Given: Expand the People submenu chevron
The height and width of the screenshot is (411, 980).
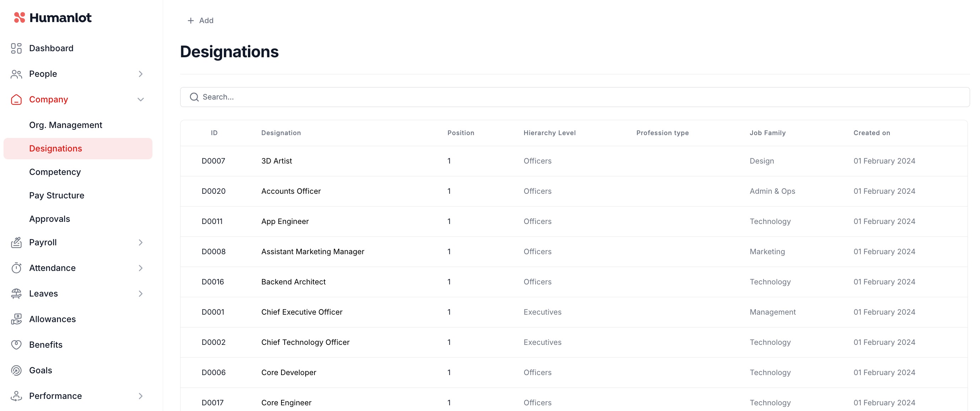Looking at the screenshot, I should point(140,74).
